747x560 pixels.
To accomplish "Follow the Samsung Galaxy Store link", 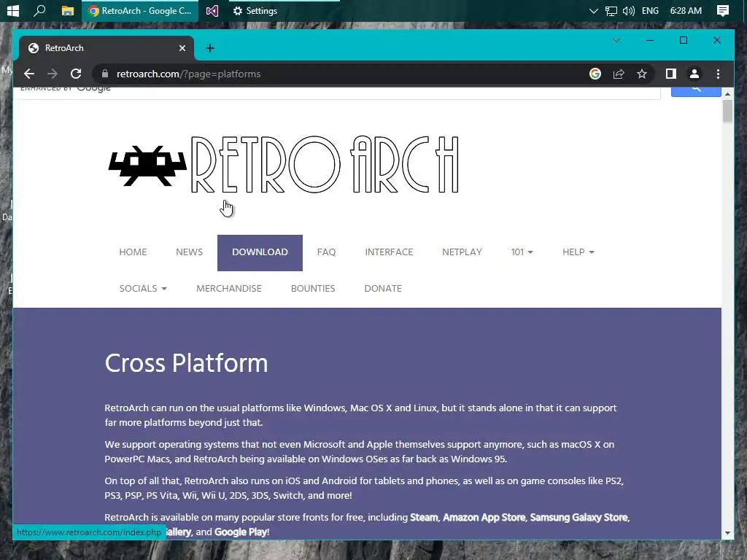I will pyautogui.click(x=578, y=518).
